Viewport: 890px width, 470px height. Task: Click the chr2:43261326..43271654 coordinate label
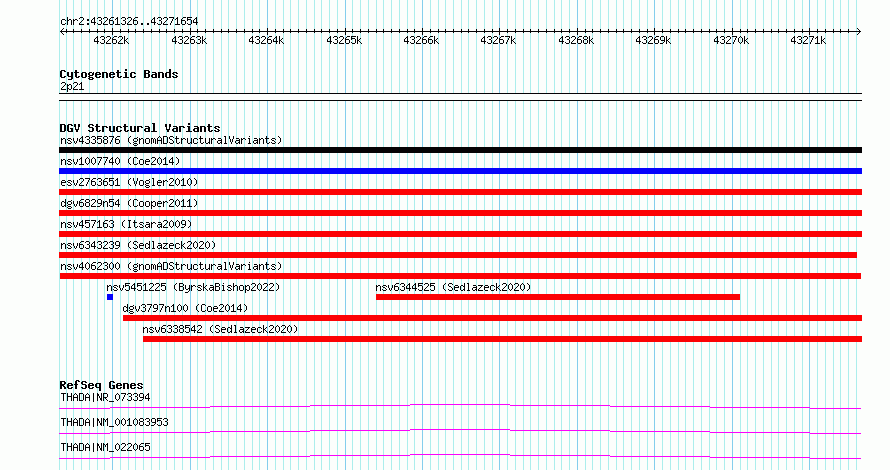tap(129, 22)
